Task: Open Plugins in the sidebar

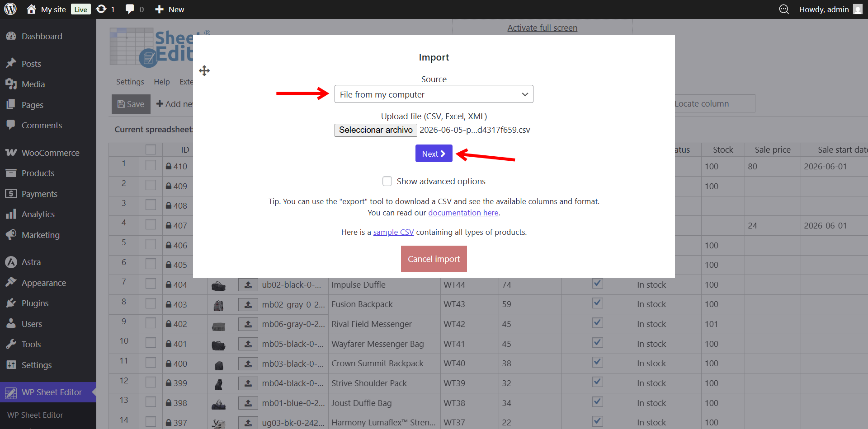Action: [x=35, y=303]
